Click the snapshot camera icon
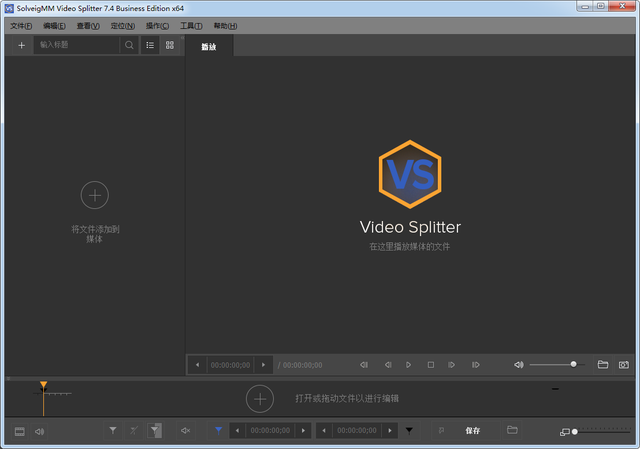Viewport: 640px width, 449px height. pyautogui.click(x=624, y=365)
